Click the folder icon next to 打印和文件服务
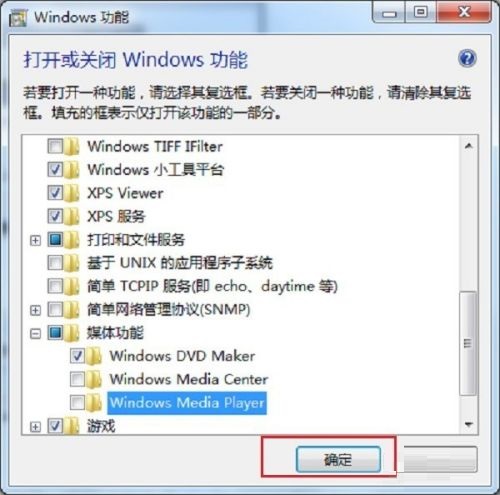This screenshot has width=500, height=495. click(72, 240)
